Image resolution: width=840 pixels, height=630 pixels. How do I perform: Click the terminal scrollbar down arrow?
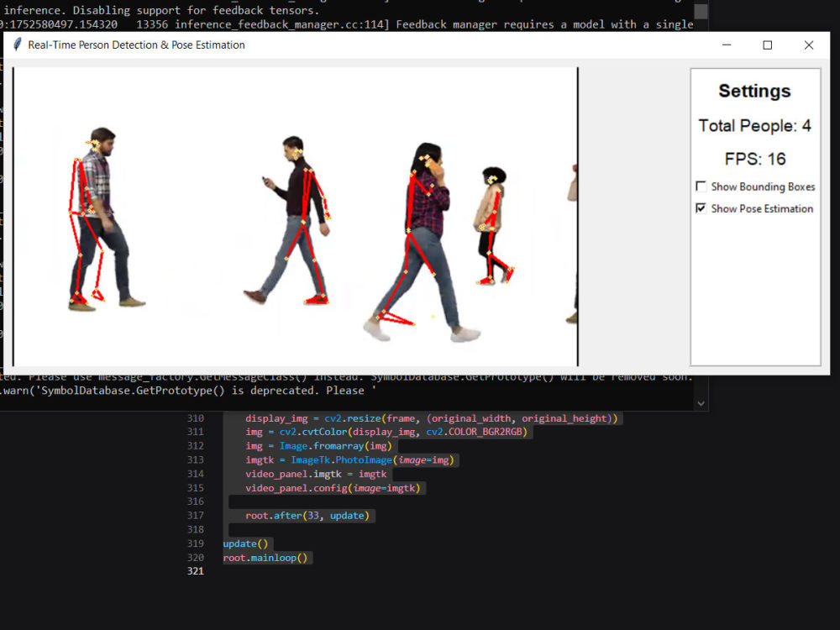(x=701, y=403)
